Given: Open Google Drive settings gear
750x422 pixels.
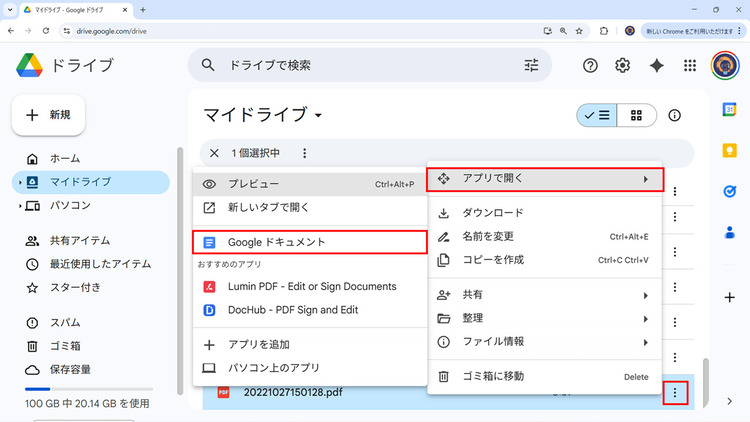Looking at the screenshot, I should 622,65.
